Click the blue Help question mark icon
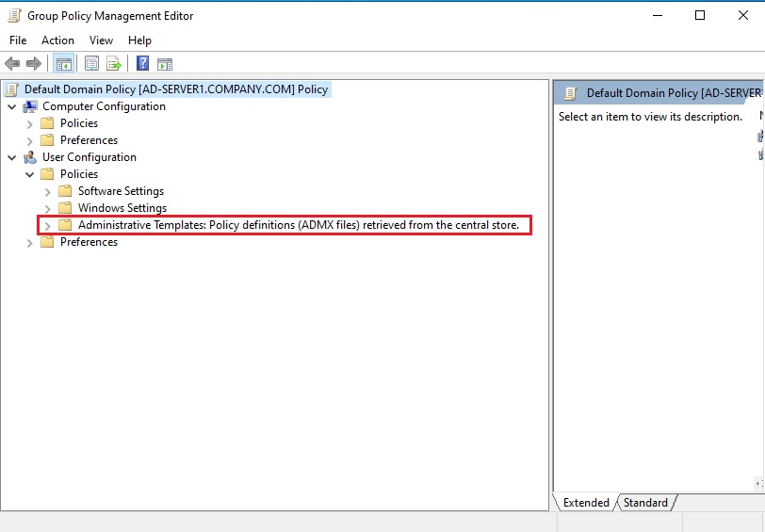Screen dimensions: 765x532 click(x=142, y=64)
